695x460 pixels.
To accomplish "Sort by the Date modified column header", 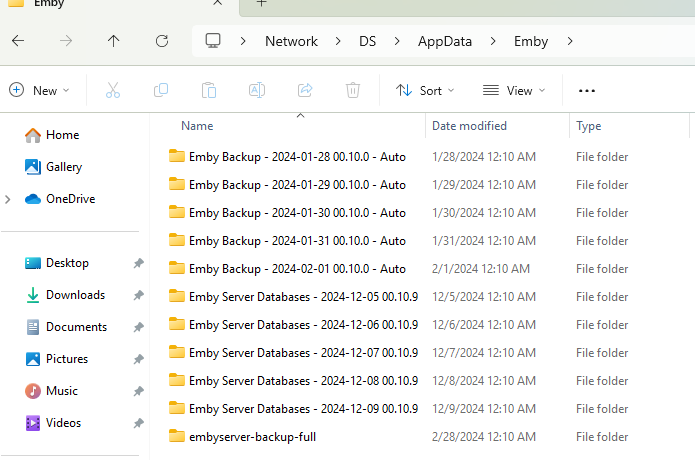I will [x=469, y=126].
